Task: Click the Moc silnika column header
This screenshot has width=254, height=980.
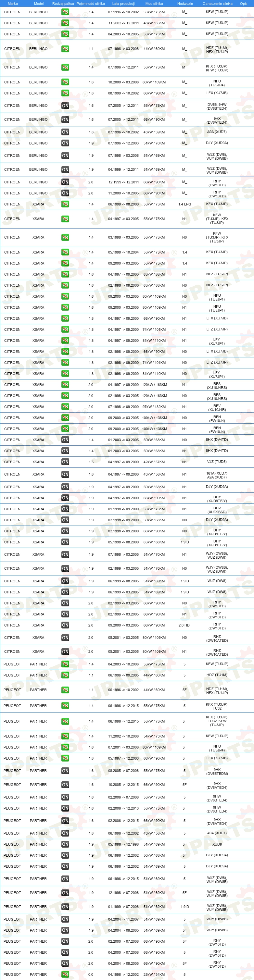Action: [x=154, y=4]
